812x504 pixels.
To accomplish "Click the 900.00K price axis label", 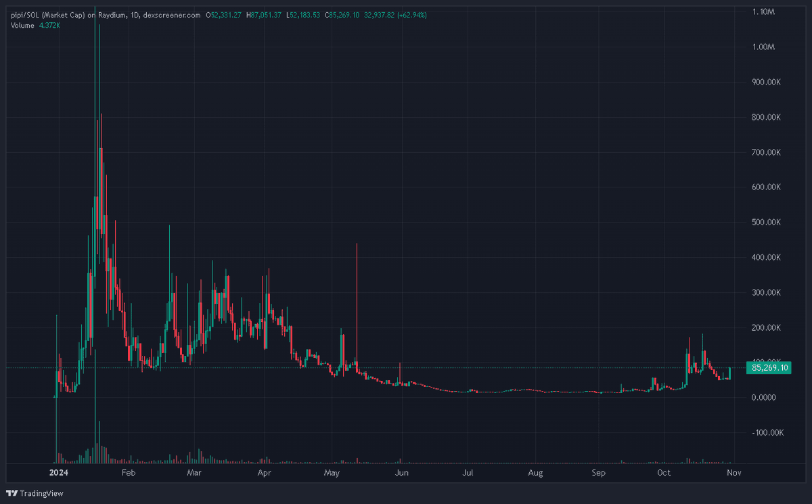I will [x=765, y=83].
